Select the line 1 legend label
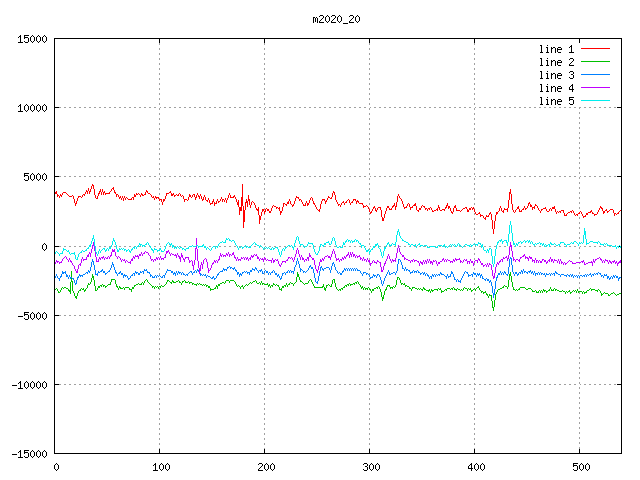 [x=556, y=49]
